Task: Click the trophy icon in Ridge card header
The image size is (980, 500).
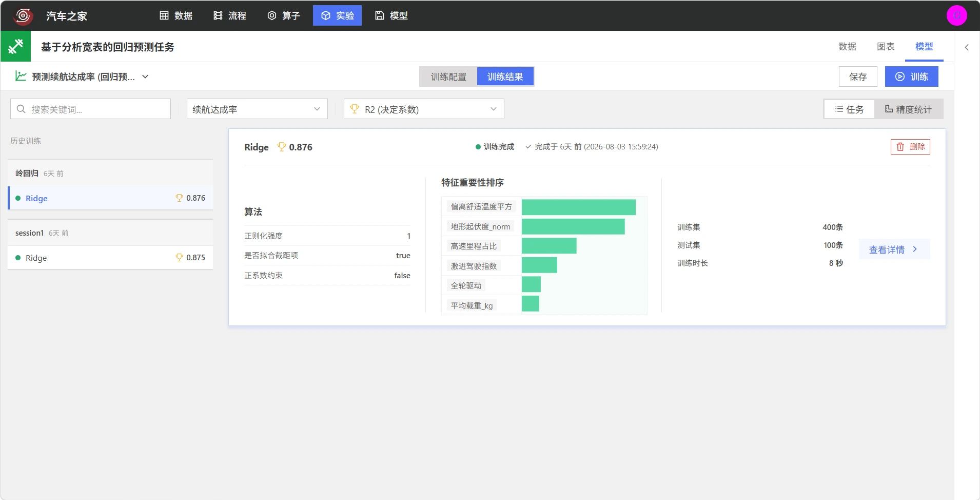Action: 281,147
